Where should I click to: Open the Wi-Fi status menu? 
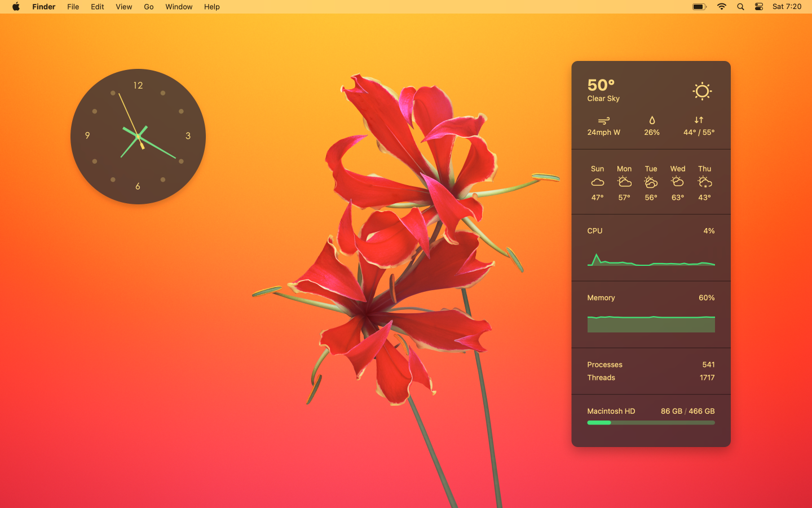pyautogui.click(x=722, y=7)
